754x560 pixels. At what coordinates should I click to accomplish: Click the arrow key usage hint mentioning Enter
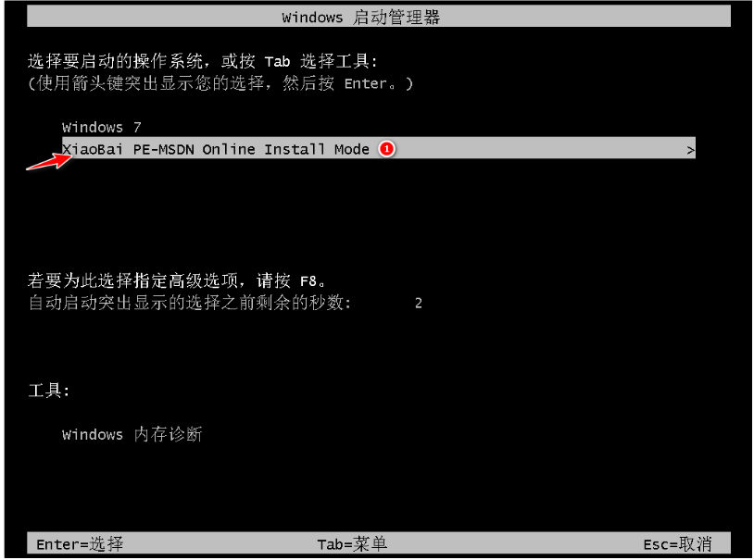point(220,83)
